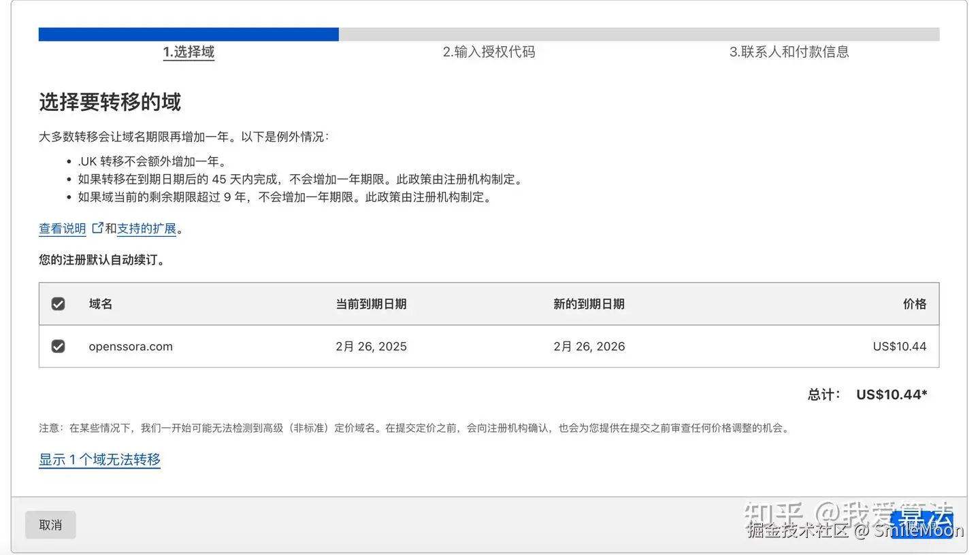Go to step 3.联系人和付款信息
Image resolution: width=980 pixels, height=555 pixels.
pos(789,52)
